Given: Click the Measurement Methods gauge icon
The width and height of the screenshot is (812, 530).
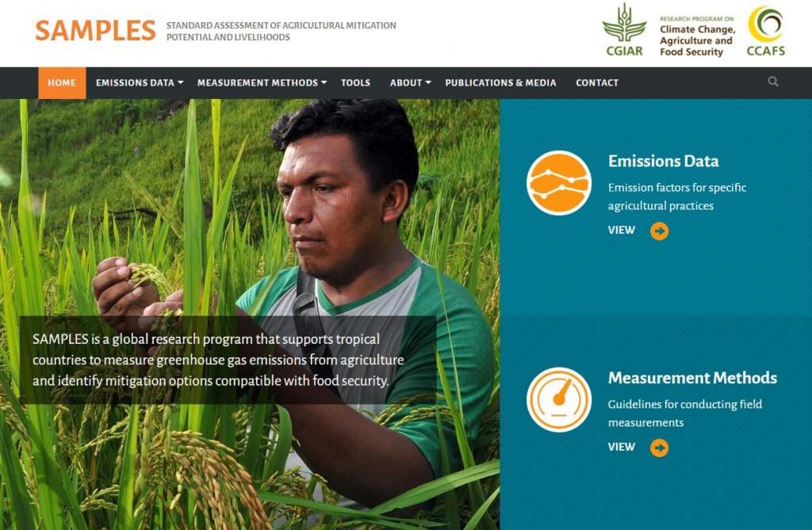Looking at the screenshot, I should tap(559, 399).
